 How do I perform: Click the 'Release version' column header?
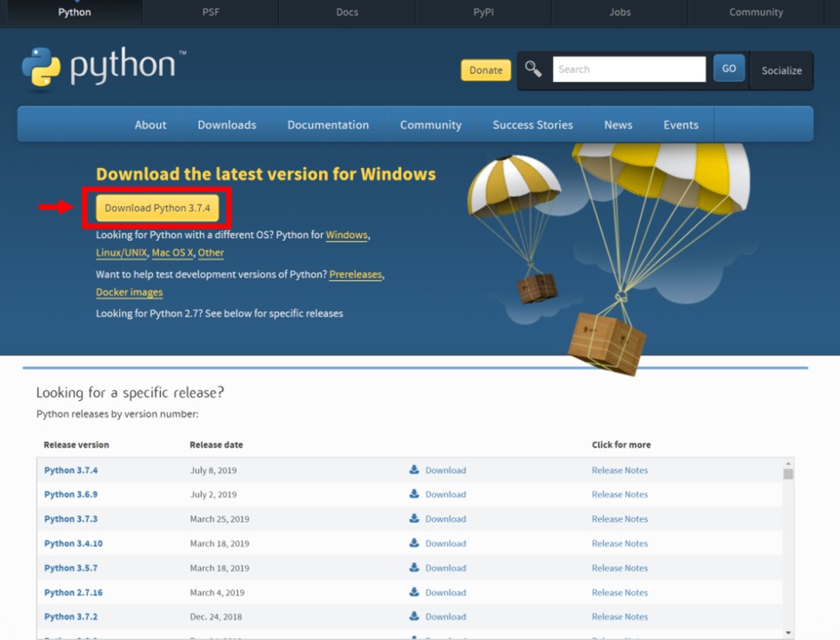coord(76,444)
